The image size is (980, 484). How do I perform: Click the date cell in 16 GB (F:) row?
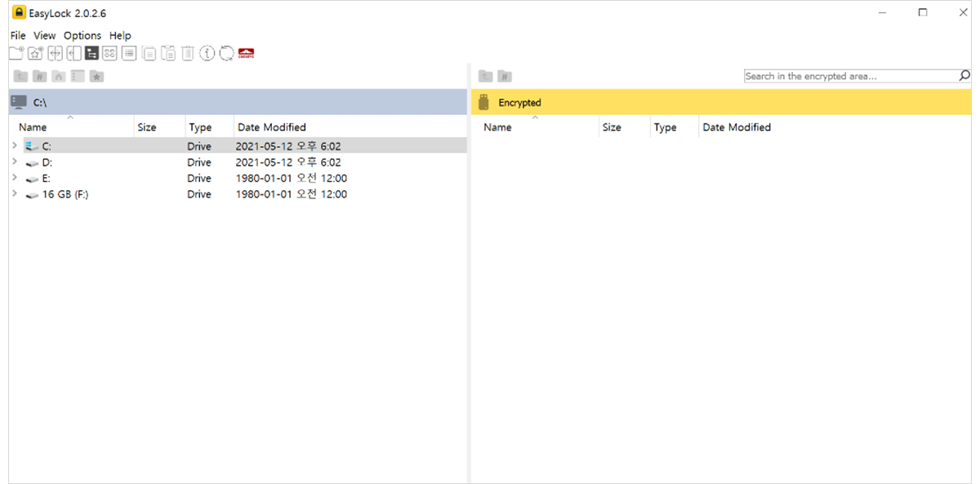click(291, 194)
